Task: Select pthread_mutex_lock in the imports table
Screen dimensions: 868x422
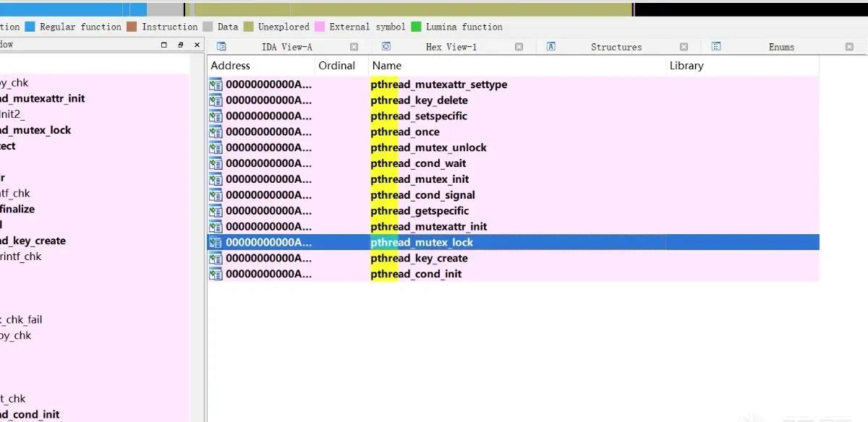Action: pyautogui.click(x=514, y=242)
